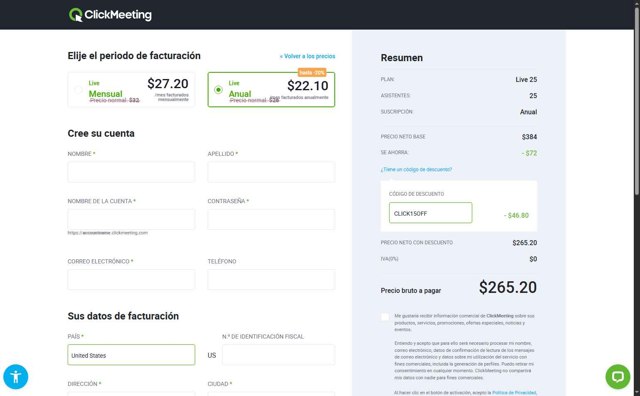
Task: Go back via Volver a los precios
Action: point(307,56)
